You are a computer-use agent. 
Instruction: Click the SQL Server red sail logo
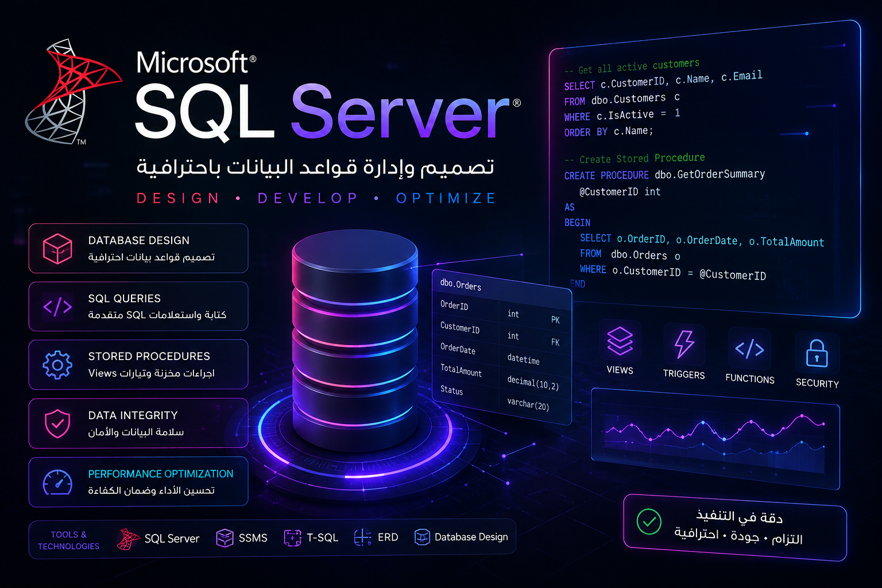coord(73,92)
